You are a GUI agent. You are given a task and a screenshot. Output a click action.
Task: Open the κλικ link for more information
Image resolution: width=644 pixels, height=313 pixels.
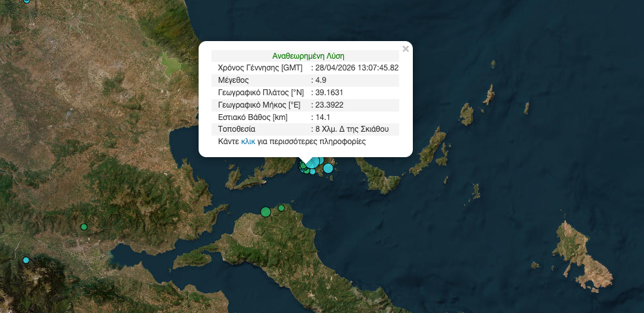click(x=248, y=142)
